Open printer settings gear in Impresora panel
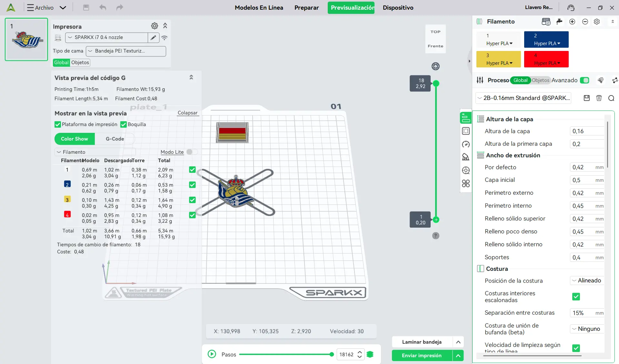619x364 pixels. click(155, 26)
